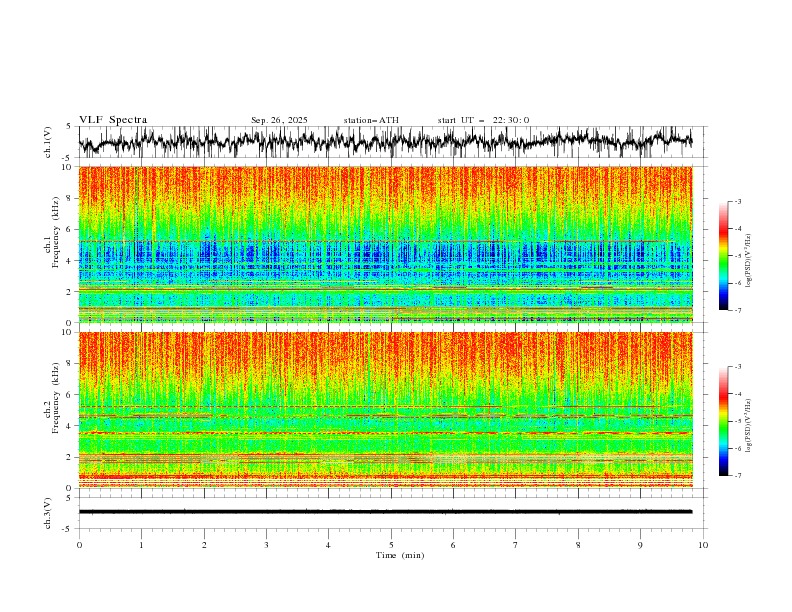The height and width of the screenshot is (612, 792).
Task: Click the "6" kHz tick on ch.1 spectrogram axis
Action: click(71, 229)
